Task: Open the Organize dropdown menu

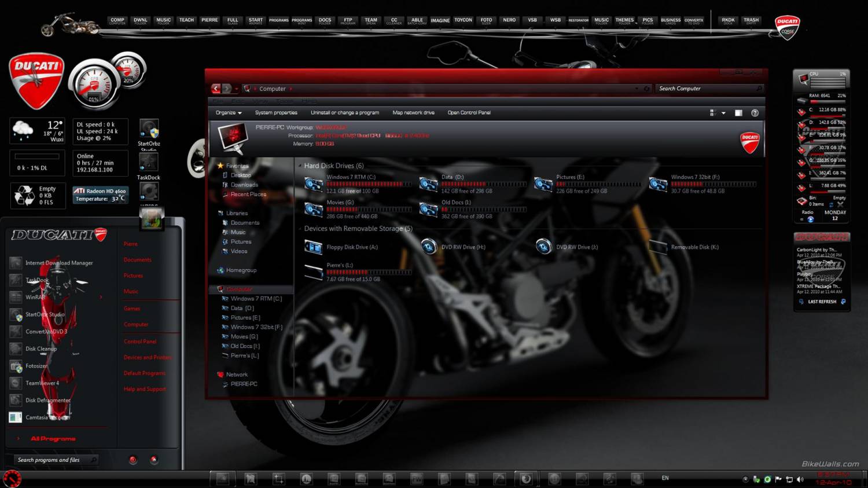Action: click(x=229, y=113)
